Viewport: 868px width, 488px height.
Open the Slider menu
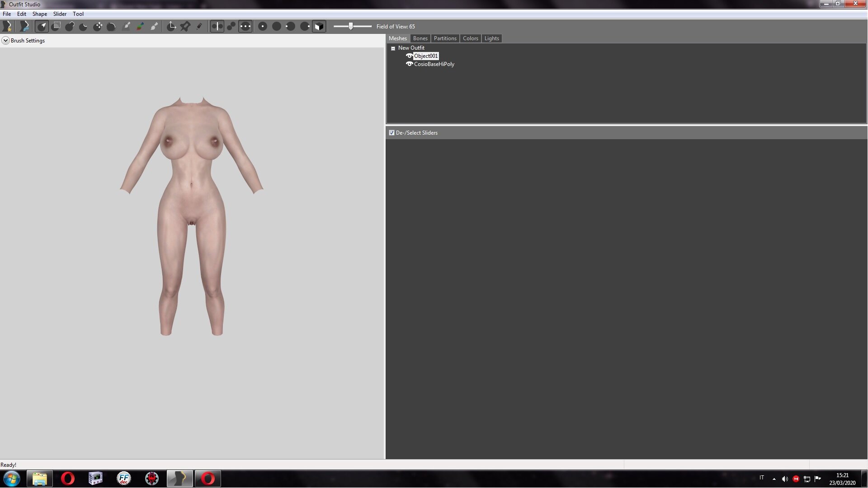coord(60,14)
